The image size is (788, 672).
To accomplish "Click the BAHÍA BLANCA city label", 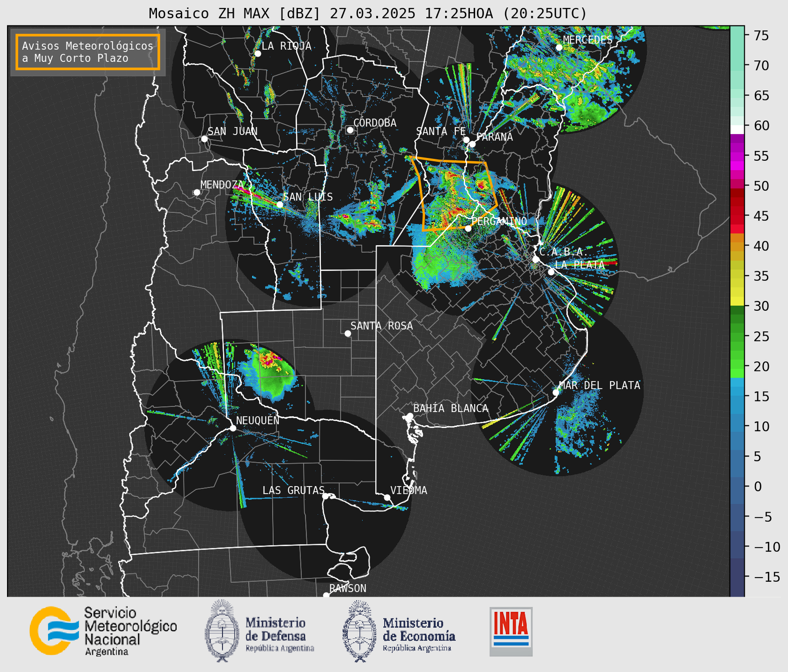I will pos(451,408).
